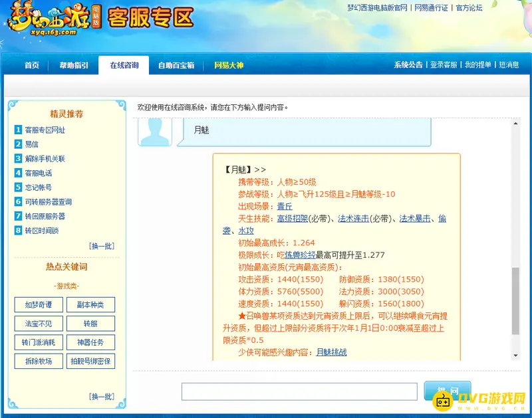Click the 如梦奇谭 keyword button
The width and height of the screenshot is (532, 418).
coord(39,304)
